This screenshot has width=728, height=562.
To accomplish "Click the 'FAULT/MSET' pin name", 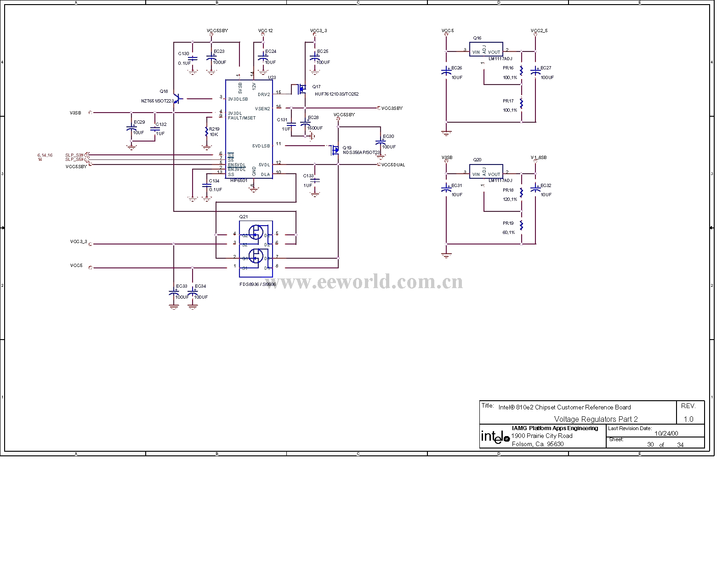I will pos(242,118).
